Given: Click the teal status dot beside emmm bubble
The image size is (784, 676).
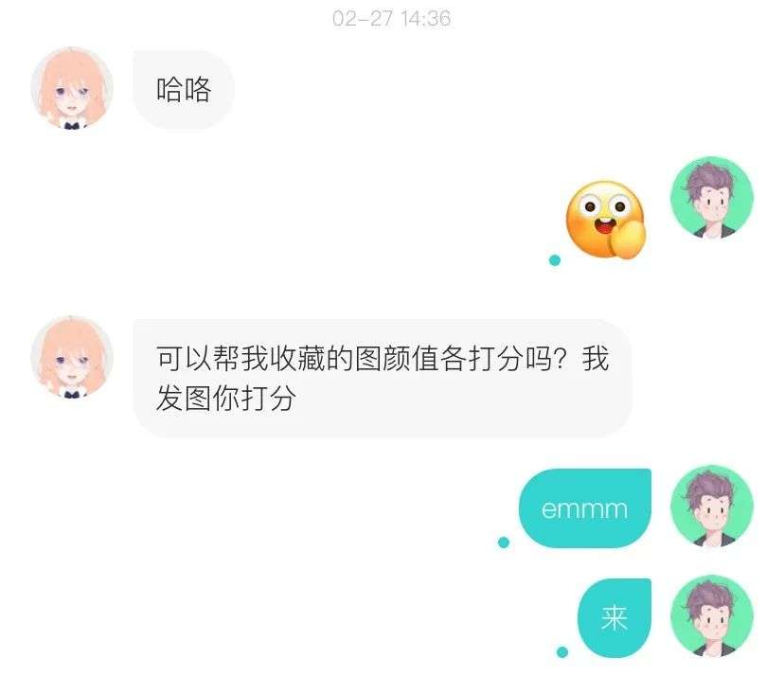Looking at the screenshot, I should (504, 542).
